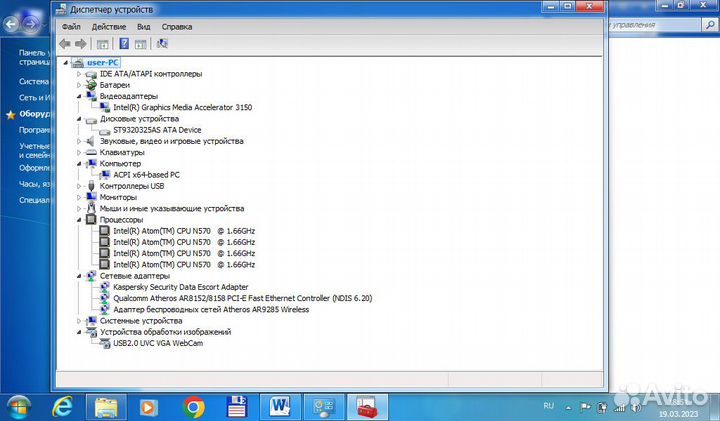Collapse the Дисковые устройства category
The height and width of the screenshot is (421, 720).
click(x=79, y=118)
